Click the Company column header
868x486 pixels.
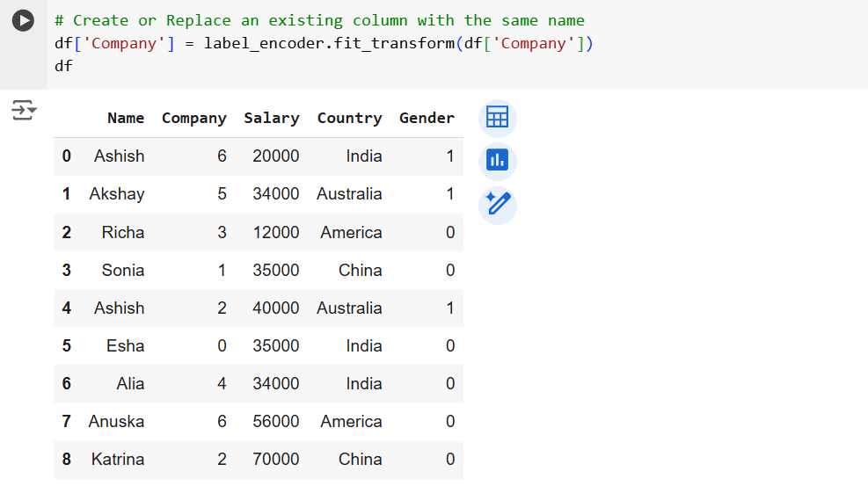(193, 118)
